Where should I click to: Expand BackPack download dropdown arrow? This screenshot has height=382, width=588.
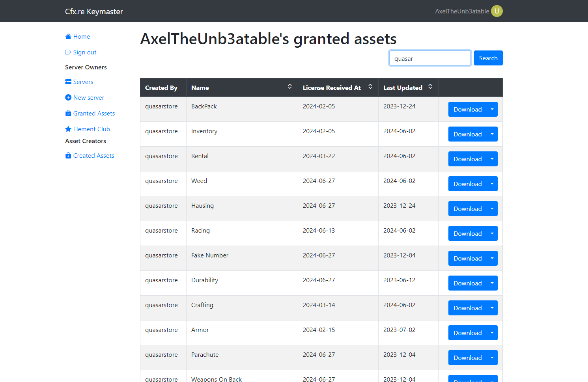492,109
